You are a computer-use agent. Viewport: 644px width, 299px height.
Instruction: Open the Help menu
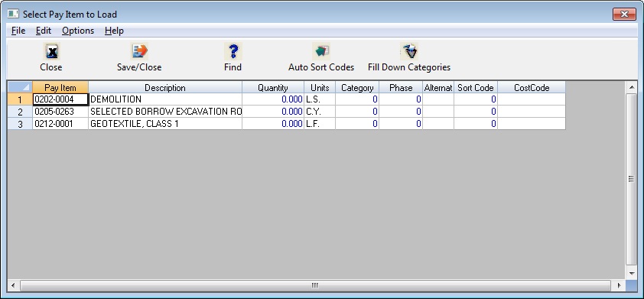(x=114, y=31)
